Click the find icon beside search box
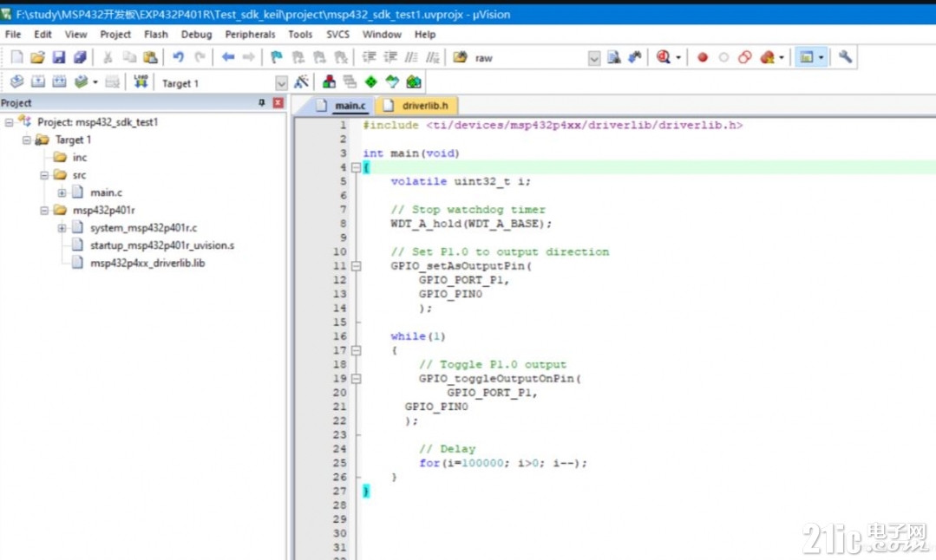Image resolution: width=936 pixels, height=560 pixels. pos(613,57)
